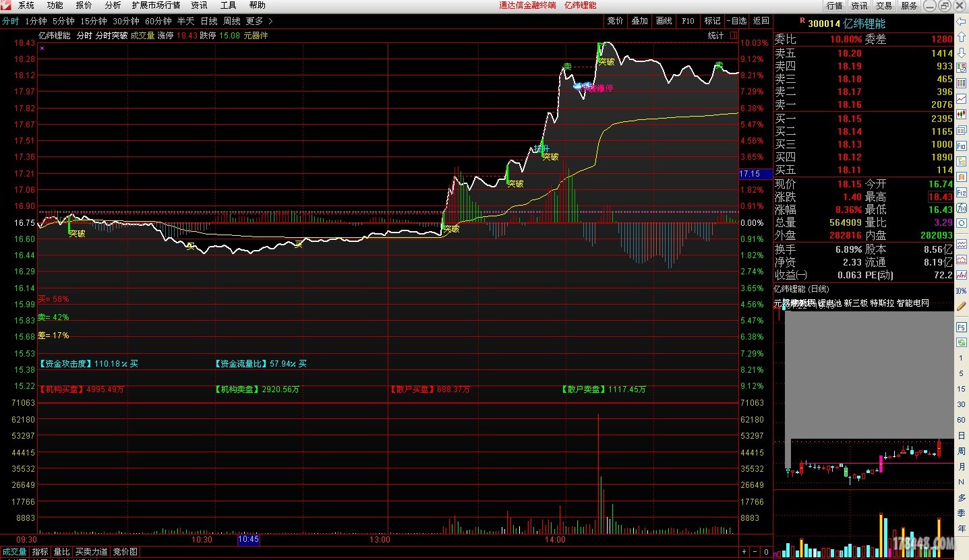Open the 扩展市场行情 menu
The image size is (969, 560).
coord(156,5)
